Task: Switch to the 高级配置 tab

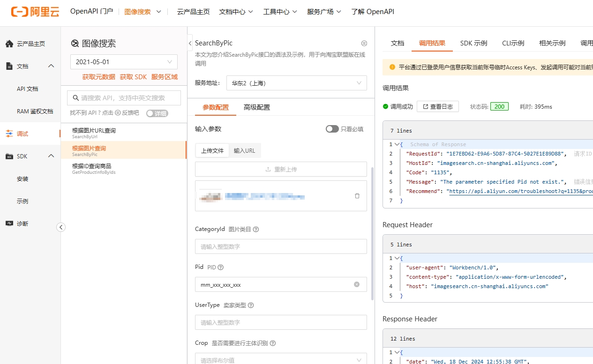Action: point(256,107)
